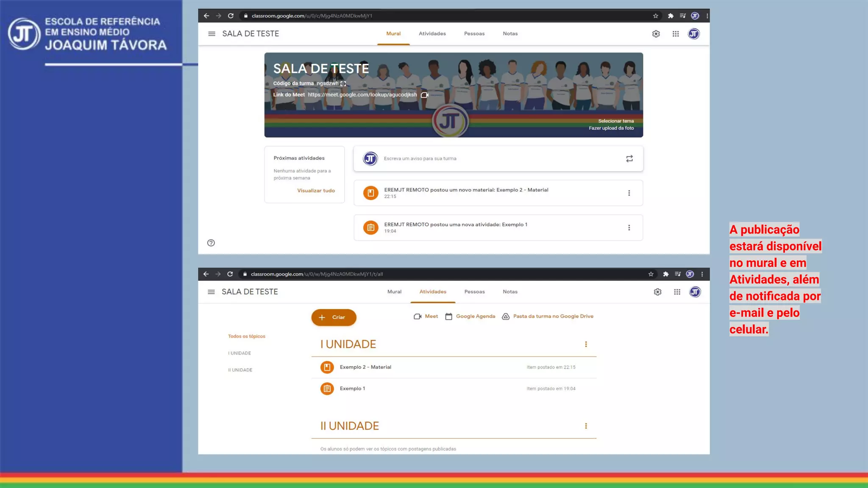
Task: Open class settings gear in the Atividades window
Action: 658,292
